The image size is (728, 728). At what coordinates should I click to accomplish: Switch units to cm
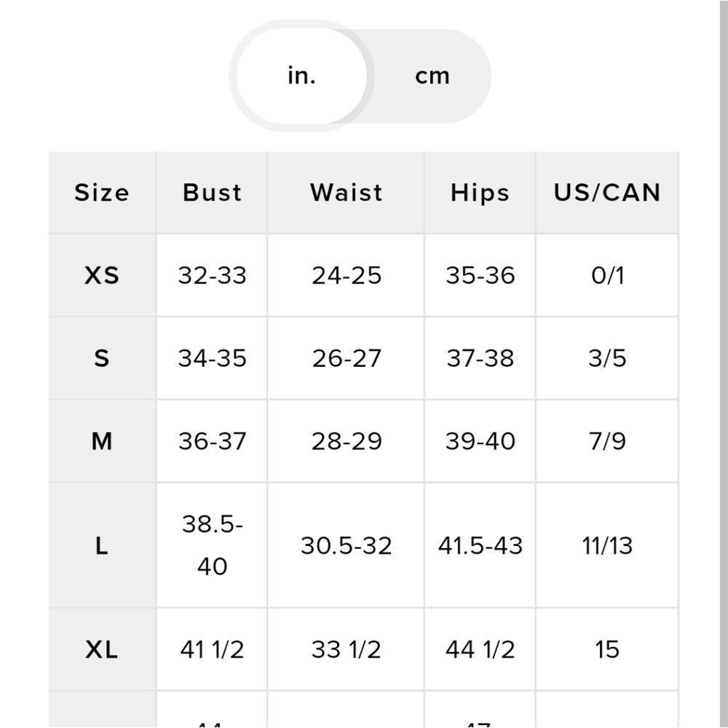pos(432,76)
